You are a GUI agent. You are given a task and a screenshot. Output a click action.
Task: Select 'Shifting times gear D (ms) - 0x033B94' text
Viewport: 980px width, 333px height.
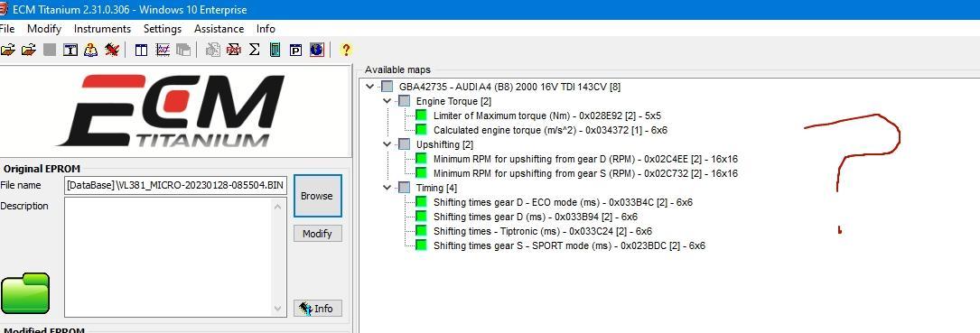(536, 217)
